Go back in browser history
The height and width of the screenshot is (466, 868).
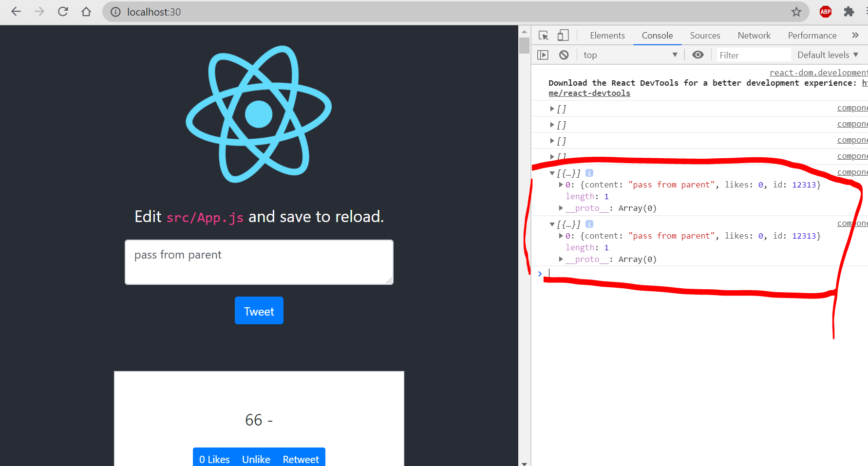click(16, 12)
